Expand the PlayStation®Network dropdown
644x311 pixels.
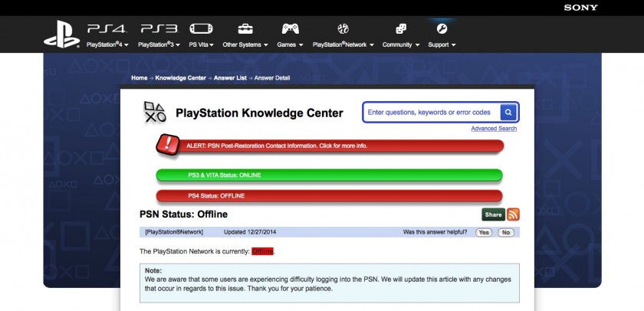[343, 44]
